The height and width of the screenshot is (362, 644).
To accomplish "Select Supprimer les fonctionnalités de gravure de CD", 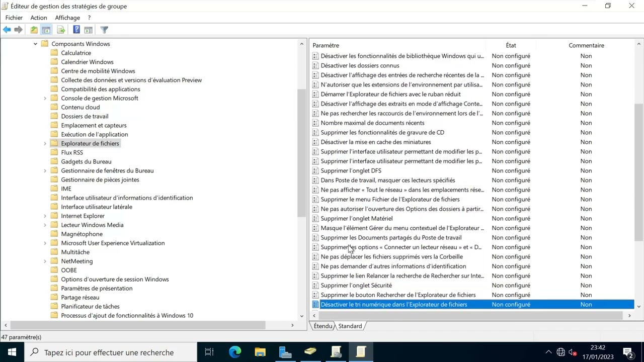I will (x=382, y=132).
